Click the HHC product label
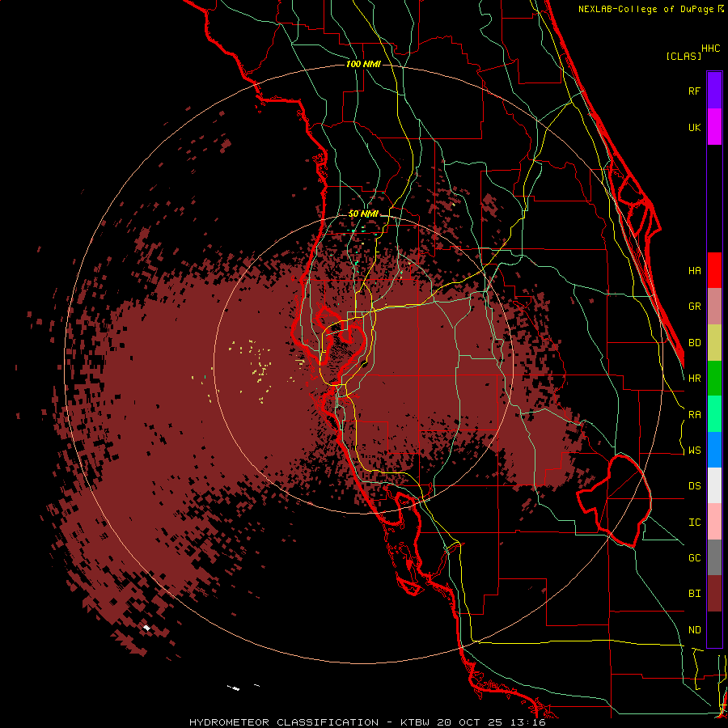 (x=711, y=49)
